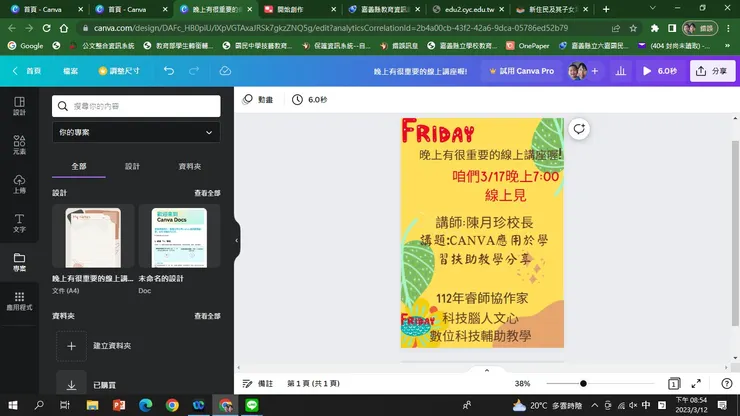
Task: Open grid view page icon
Action: tap(674, 383)
